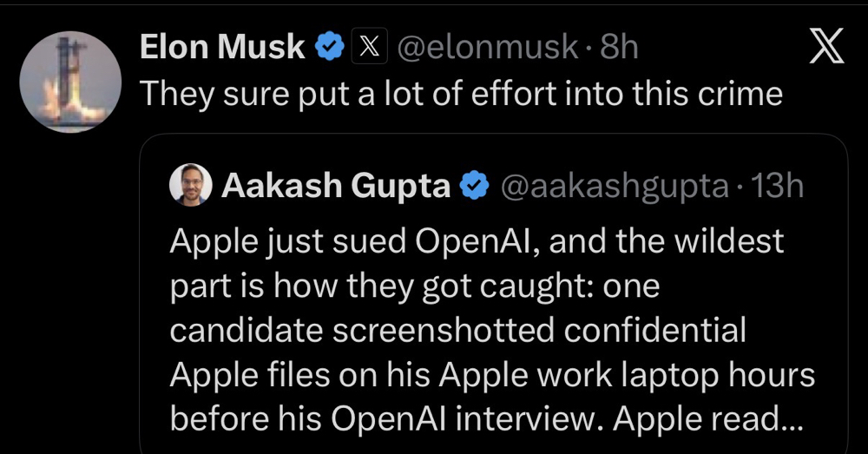Click the line "candidate screenshotted confidential"
This screenshot has height=454, width=868.
457,331
